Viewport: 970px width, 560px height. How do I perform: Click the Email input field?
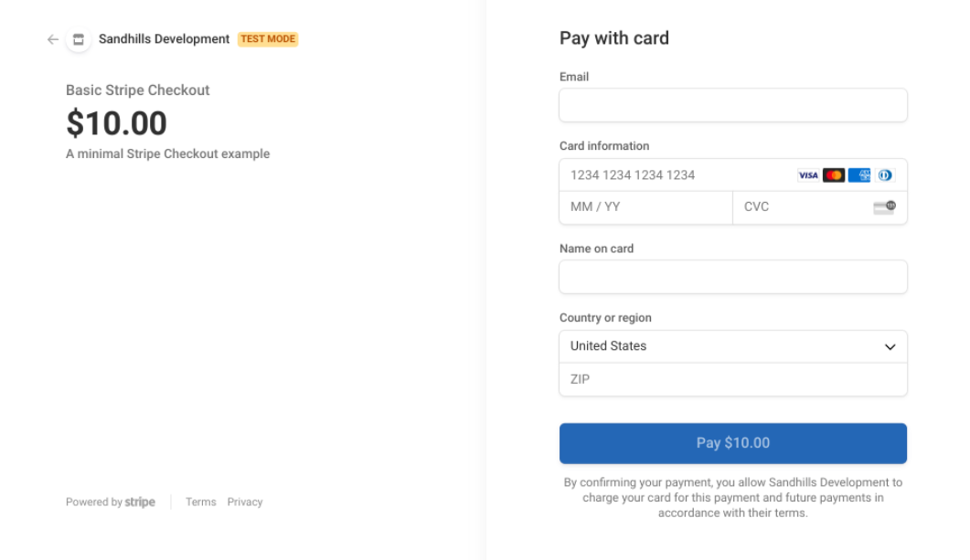[732, 105]
